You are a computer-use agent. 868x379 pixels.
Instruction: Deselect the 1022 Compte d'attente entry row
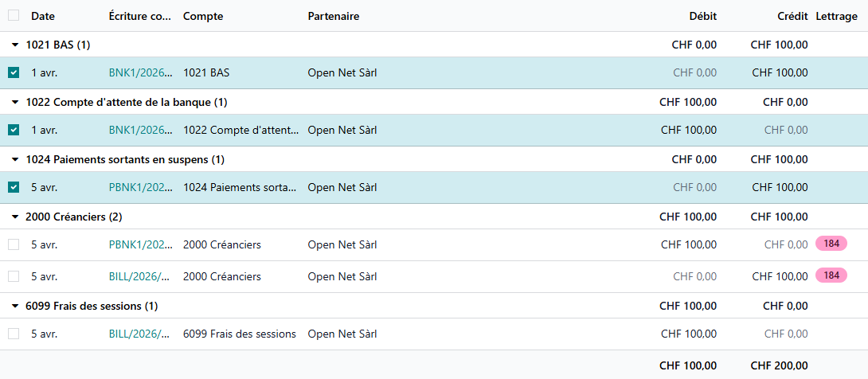[14, 131]
